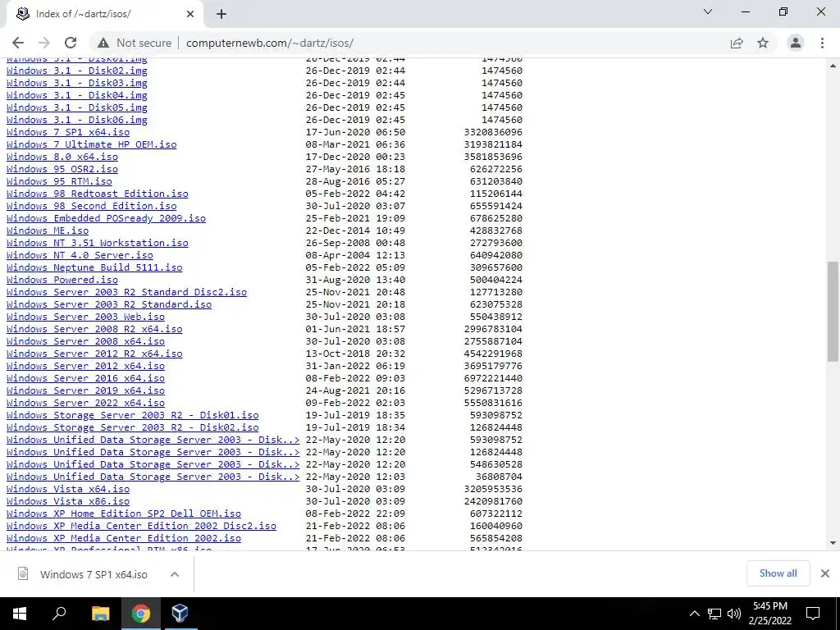
Task: Open Windows XP Home Edition SP2 Dell OEM.iso
Action: pos(124,514)
